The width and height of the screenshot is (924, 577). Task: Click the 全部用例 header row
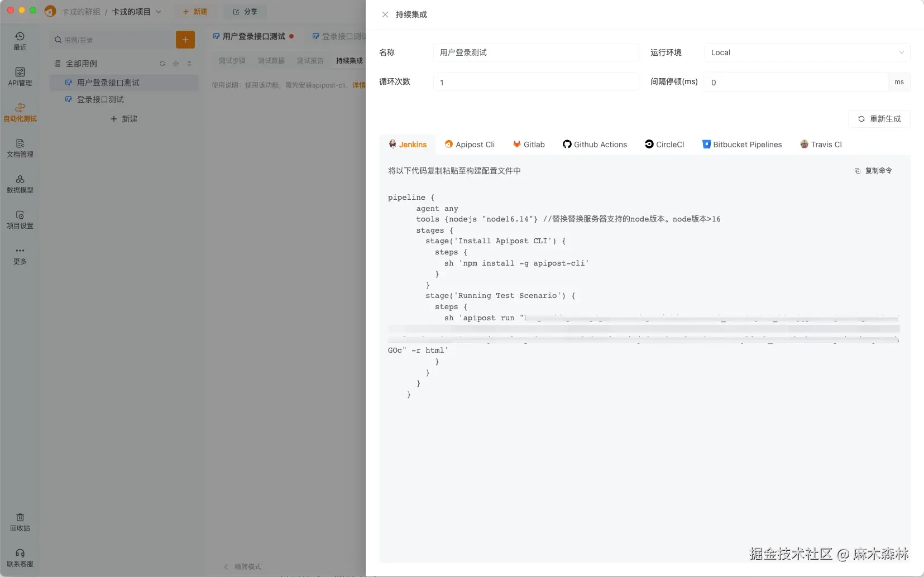coord(123,64)
